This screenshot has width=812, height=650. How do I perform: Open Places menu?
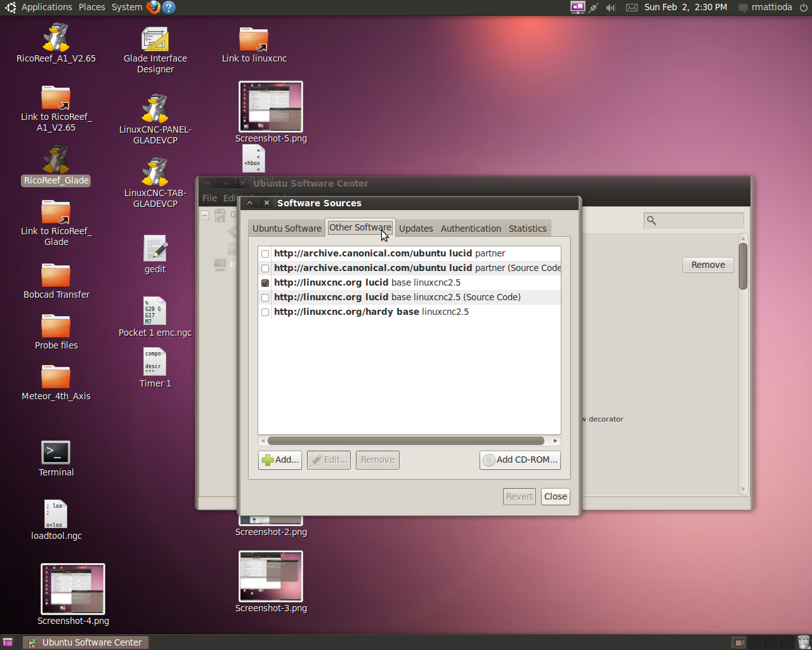click(x=92, y=7)
